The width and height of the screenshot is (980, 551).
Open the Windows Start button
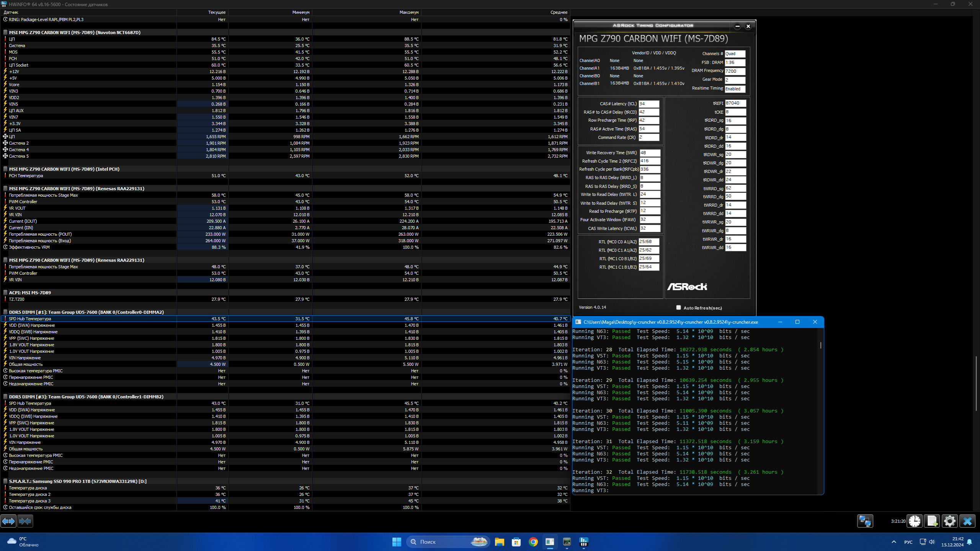(397, 542)
